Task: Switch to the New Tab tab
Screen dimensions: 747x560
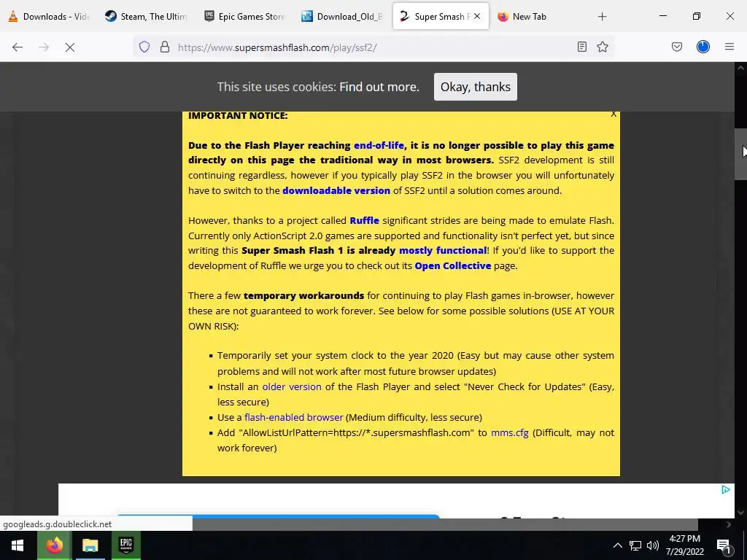Action: (538, 17)
